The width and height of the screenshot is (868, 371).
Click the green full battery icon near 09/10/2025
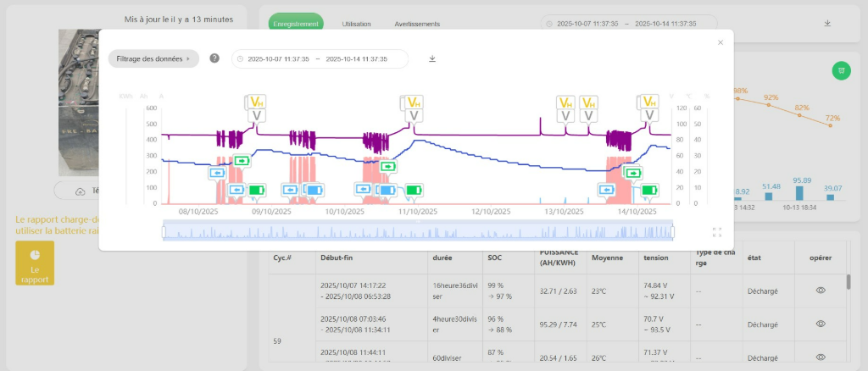point(255,190)
